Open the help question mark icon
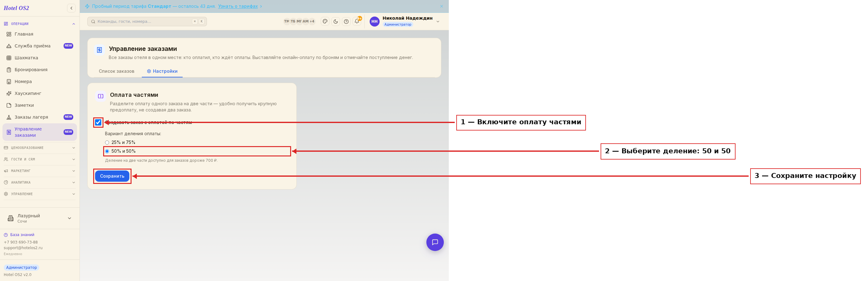Image resolution: width=868 pixels, height=281 pixels. (x=346, y=21)
